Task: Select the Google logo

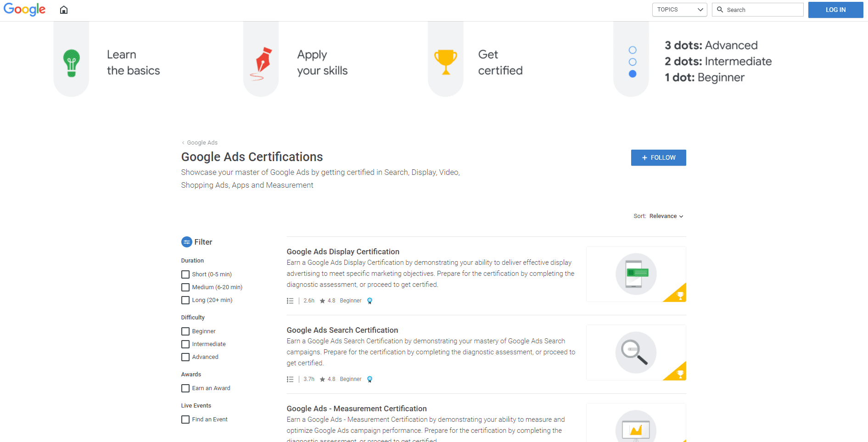Action: click(24, 10)
